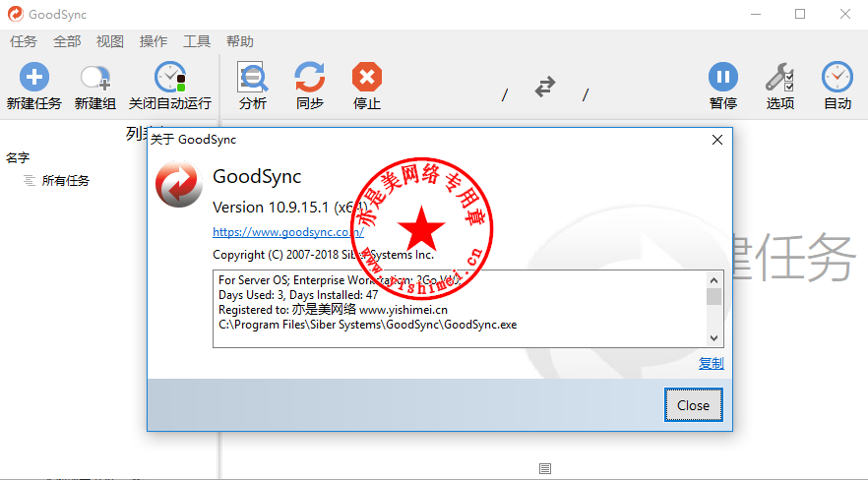Open the goodsync.com website link
This screenshot has height=480, width=868.
[287, 232]
